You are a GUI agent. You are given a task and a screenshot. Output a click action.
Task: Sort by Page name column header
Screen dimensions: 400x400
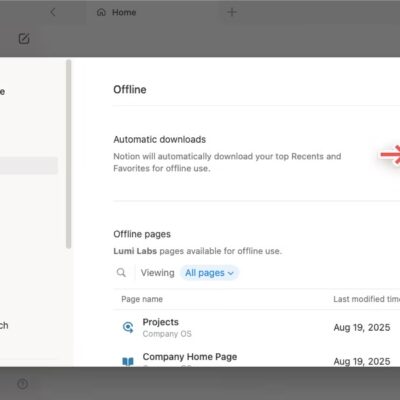pos(142,299)
